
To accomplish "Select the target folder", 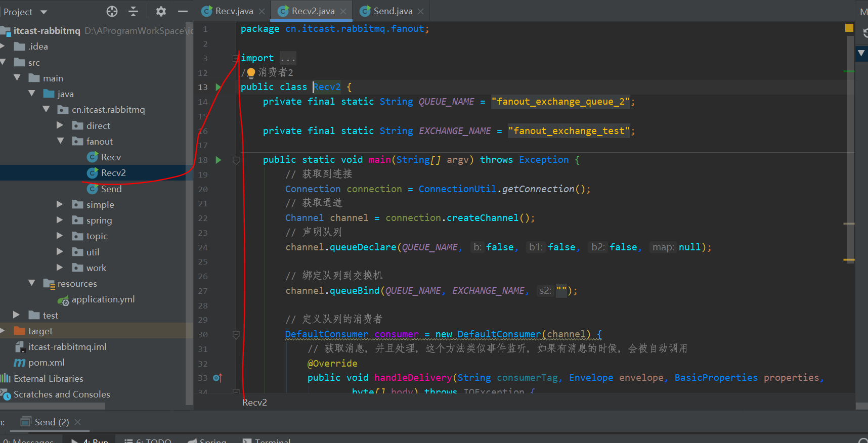I will (40, 331).
